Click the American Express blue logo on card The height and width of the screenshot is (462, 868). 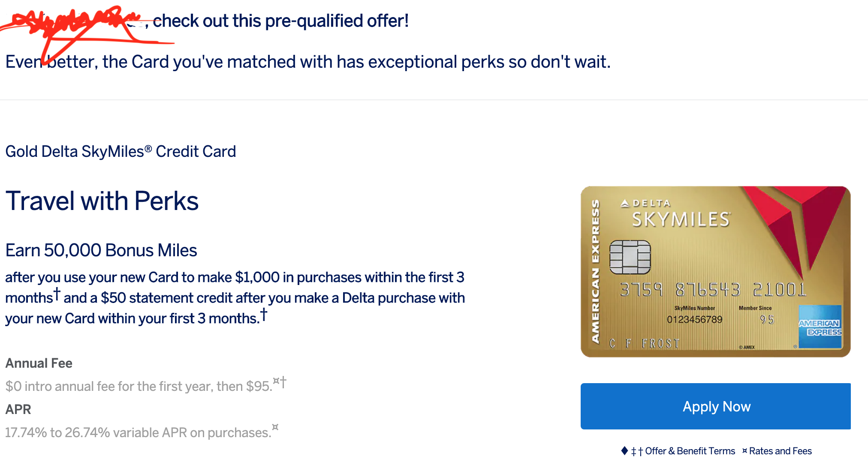(x=820, y=327)
